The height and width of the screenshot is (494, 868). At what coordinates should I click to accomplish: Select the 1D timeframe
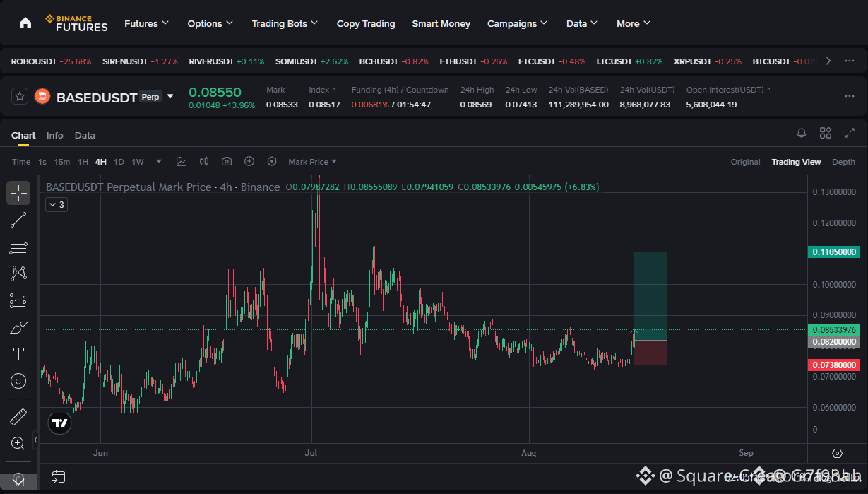pyautogui.click(x=119, y=162)
